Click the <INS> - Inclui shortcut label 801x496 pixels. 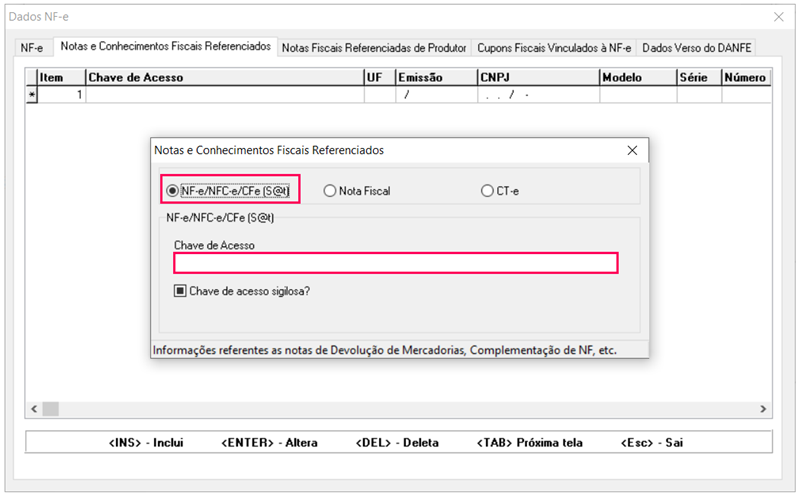click(145, 442)
